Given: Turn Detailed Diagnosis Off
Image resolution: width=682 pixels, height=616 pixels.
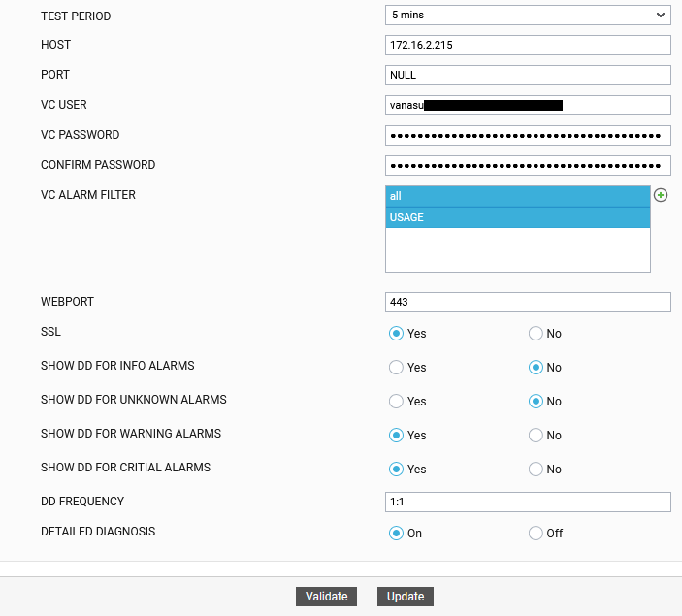Looking at the screenshot, I should [536, 533].
